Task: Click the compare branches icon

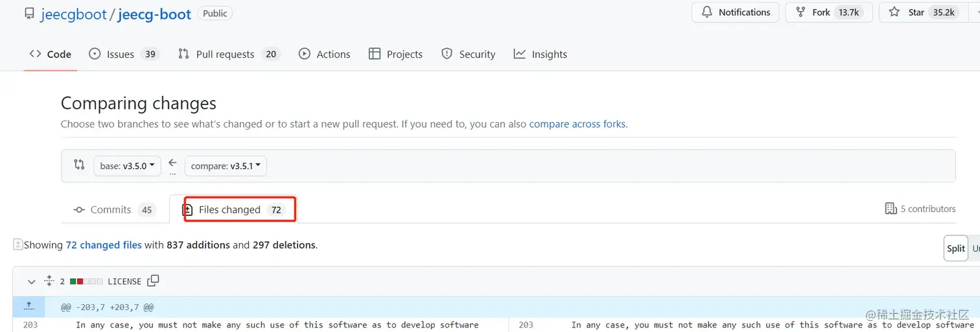Action: pyautogui.click(x=79, y=165)
